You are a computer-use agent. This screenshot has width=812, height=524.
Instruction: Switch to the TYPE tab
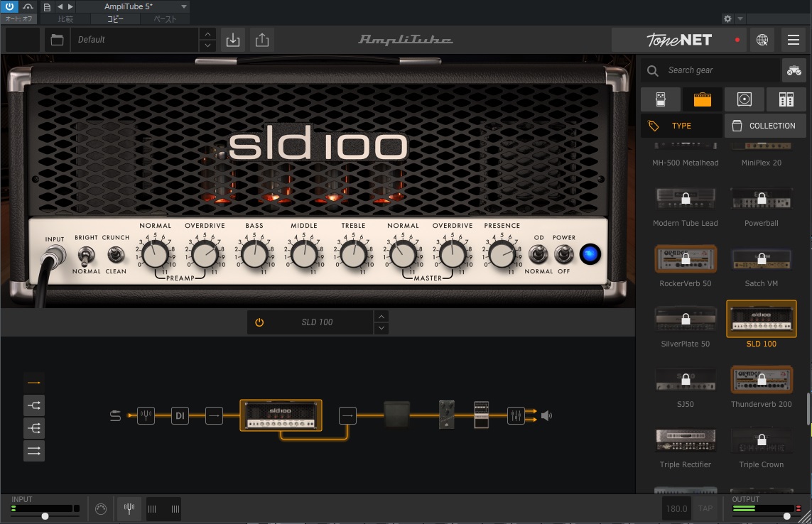(x=681, y=126)
